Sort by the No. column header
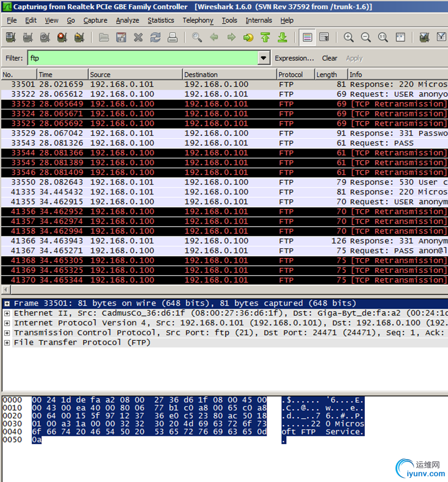This screenshot has width=448, height=482. [x=19, y=74]
